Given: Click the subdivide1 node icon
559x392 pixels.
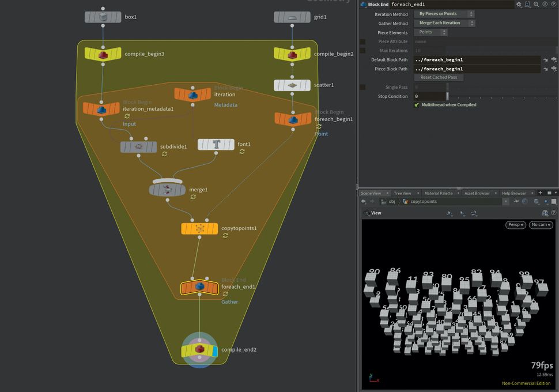Looking at the screenshot, I should tap(138, 147).
